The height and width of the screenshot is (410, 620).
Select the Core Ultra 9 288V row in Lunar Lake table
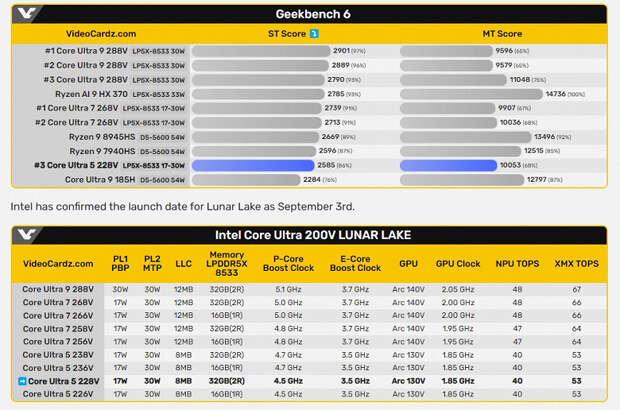pos(310,289)
